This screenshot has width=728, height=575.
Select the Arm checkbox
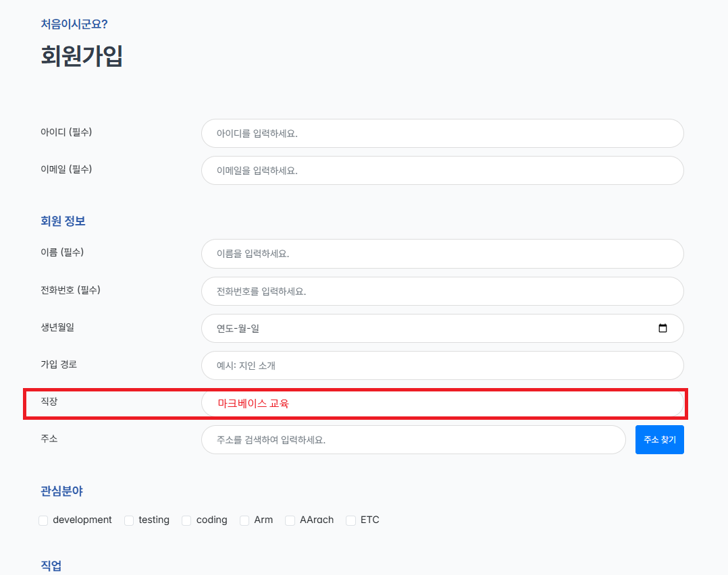pos(244,520)
